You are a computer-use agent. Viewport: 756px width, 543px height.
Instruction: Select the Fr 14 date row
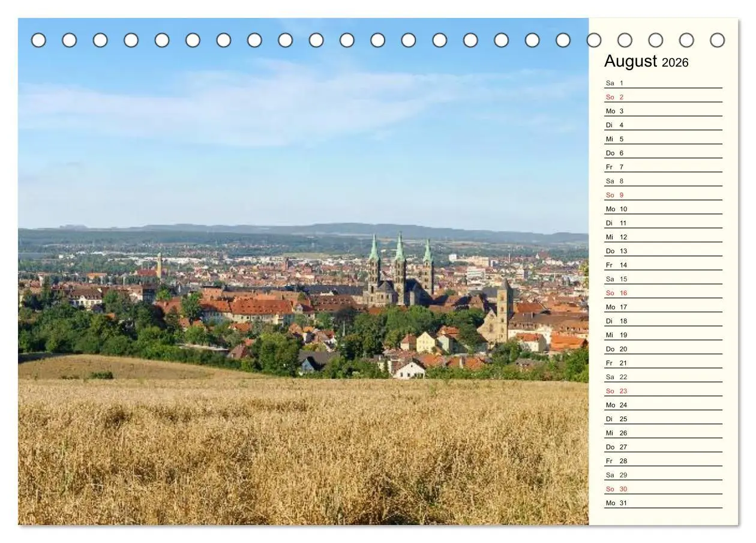[663, 265]
